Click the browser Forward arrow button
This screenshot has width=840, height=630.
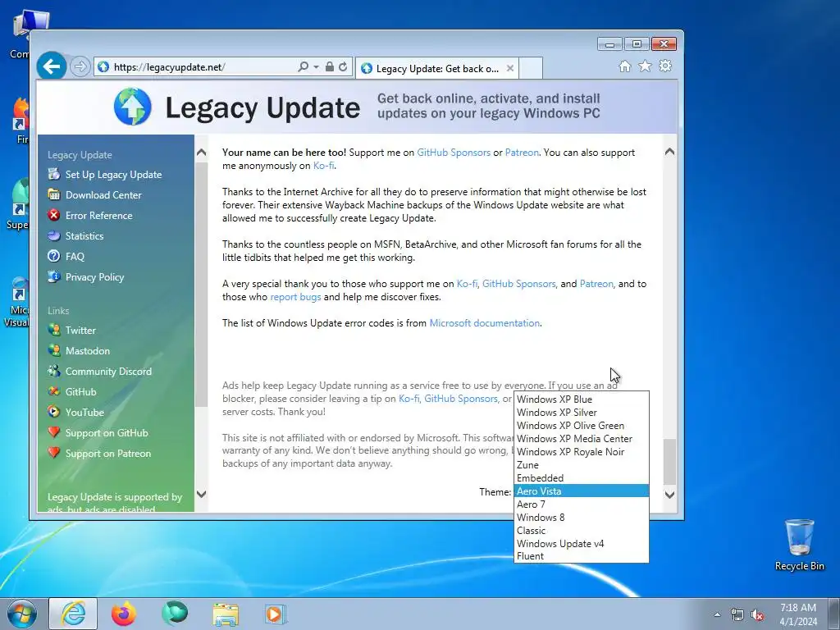(80, 66)
